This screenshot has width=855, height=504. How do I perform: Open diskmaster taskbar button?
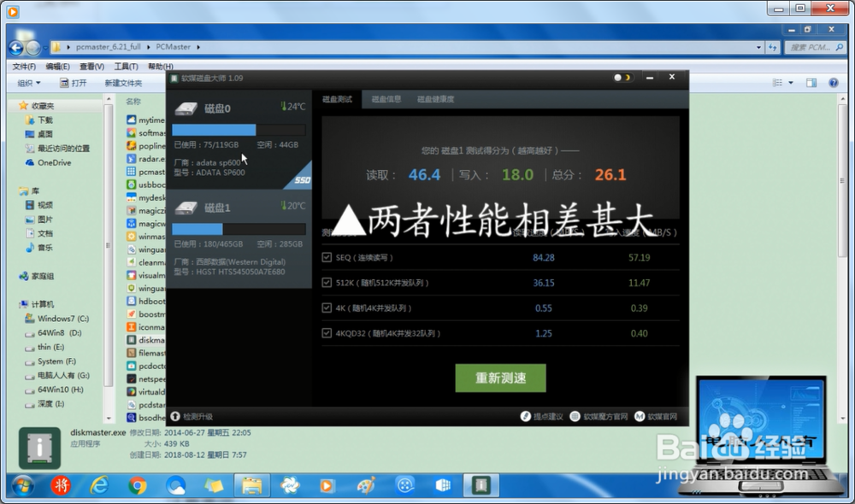pyautogui.click(x=481, y=485)
